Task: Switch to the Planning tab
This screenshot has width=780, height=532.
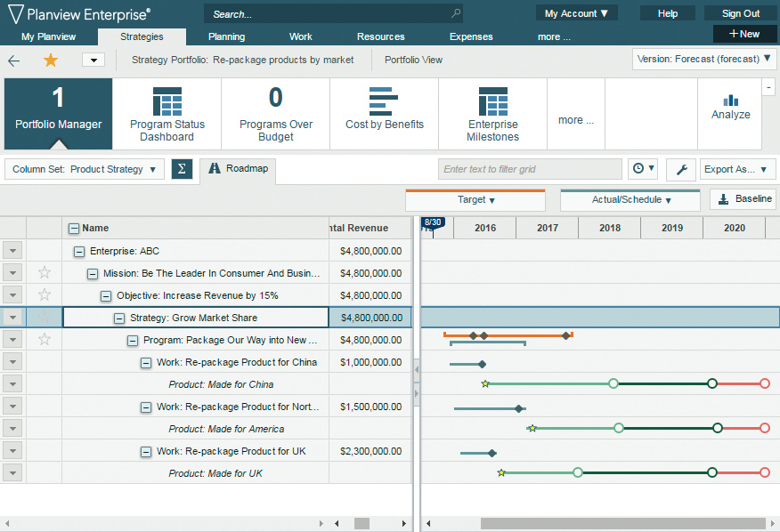Action: (226, 36)
